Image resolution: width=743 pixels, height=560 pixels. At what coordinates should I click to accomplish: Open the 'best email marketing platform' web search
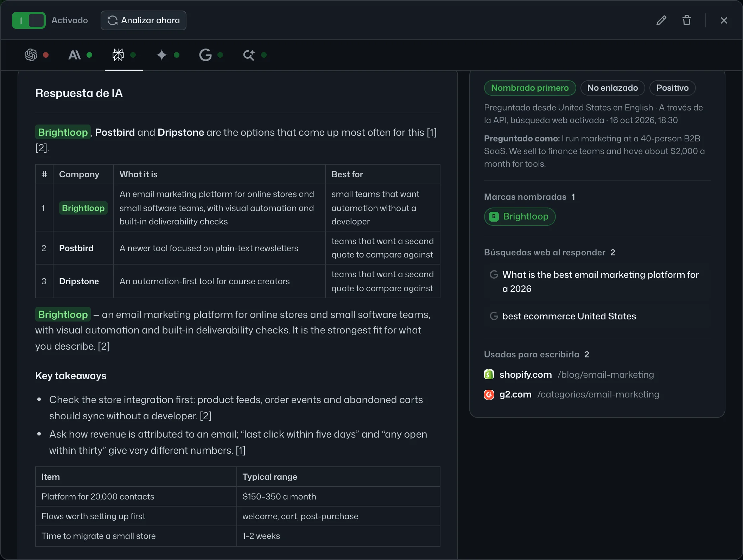597,282
